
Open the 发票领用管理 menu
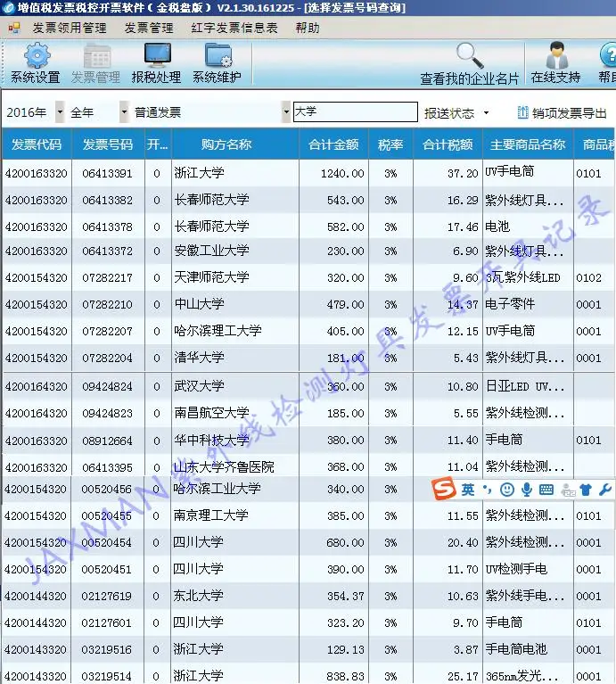(x=70, y=28)
